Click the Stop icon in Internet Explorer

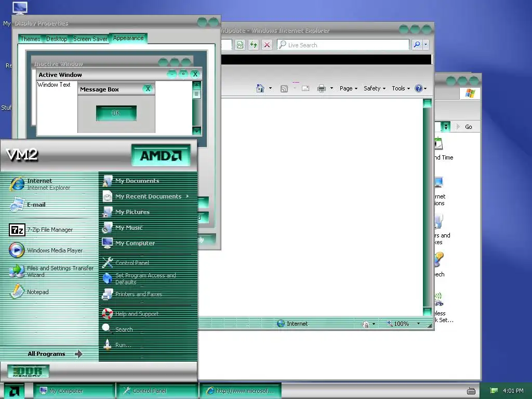[x=267, y=45]
